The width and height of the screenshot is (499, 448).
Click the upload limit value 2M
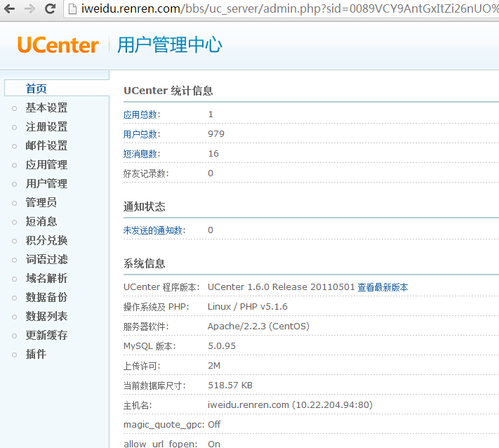click(x=214, y=366)
